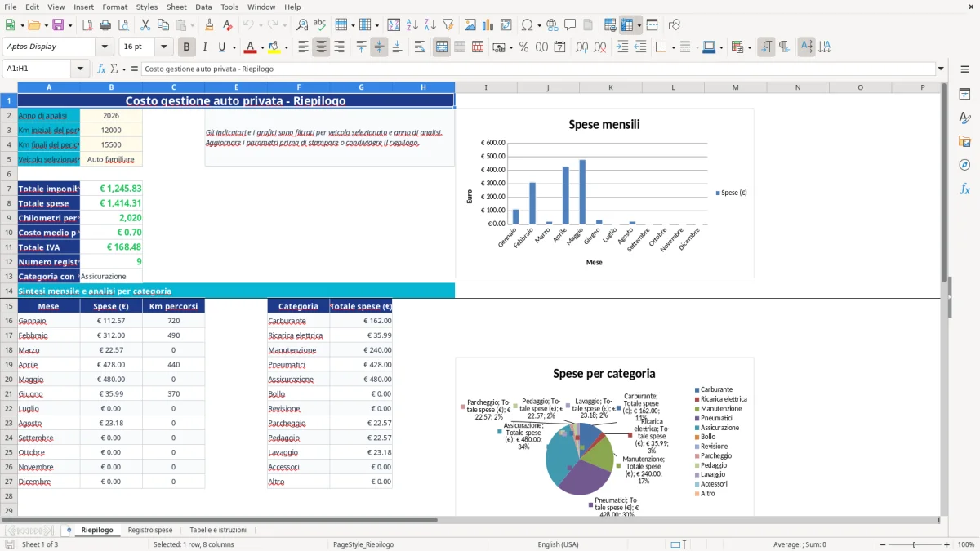The width and height of the screenshot is (980, 551).
Task: Copy the selected cells
Action: (163, 25)
